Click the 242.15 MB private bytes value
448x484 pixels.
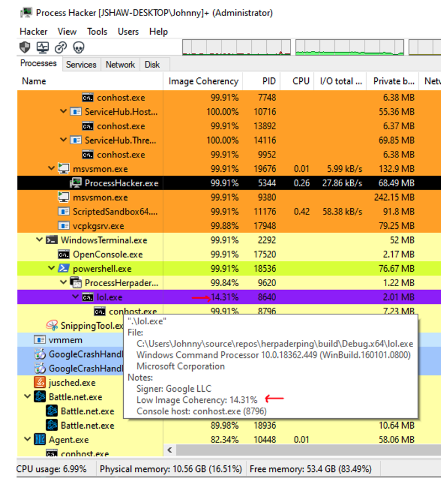click(x=394, y=197)
